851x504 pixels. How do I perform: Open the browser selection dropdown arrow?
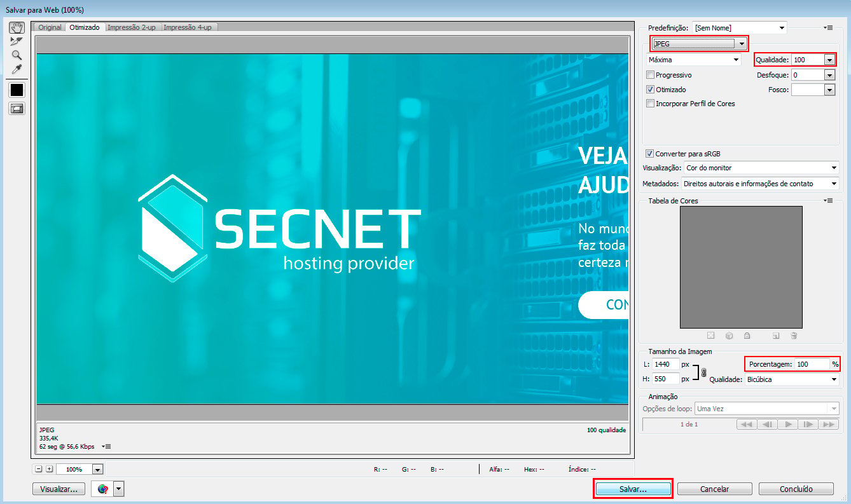pos(119,489)
